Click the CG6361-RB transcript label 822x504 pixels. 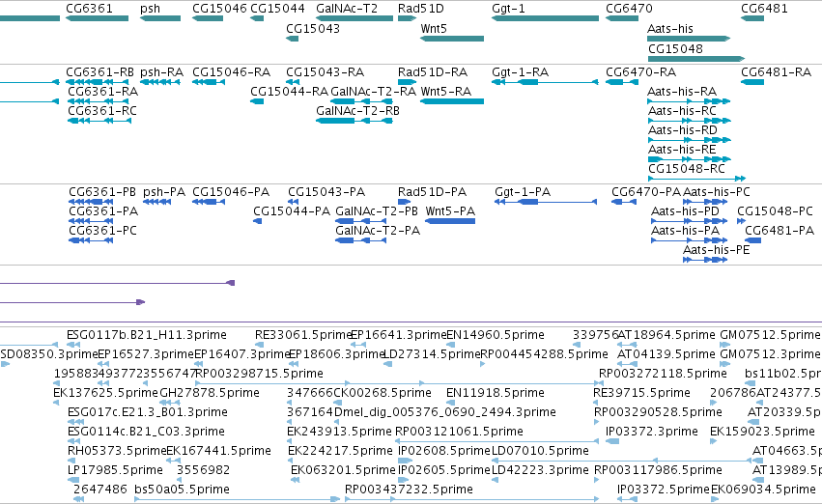(99, 71)
